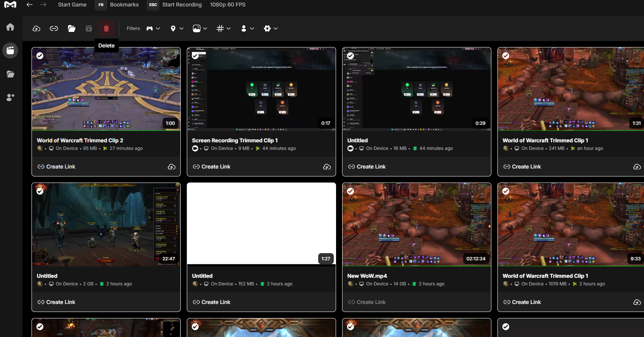Open the Clips library sidebar icon
The height and width of the screenshot is (337, 644).
(10, 50)
